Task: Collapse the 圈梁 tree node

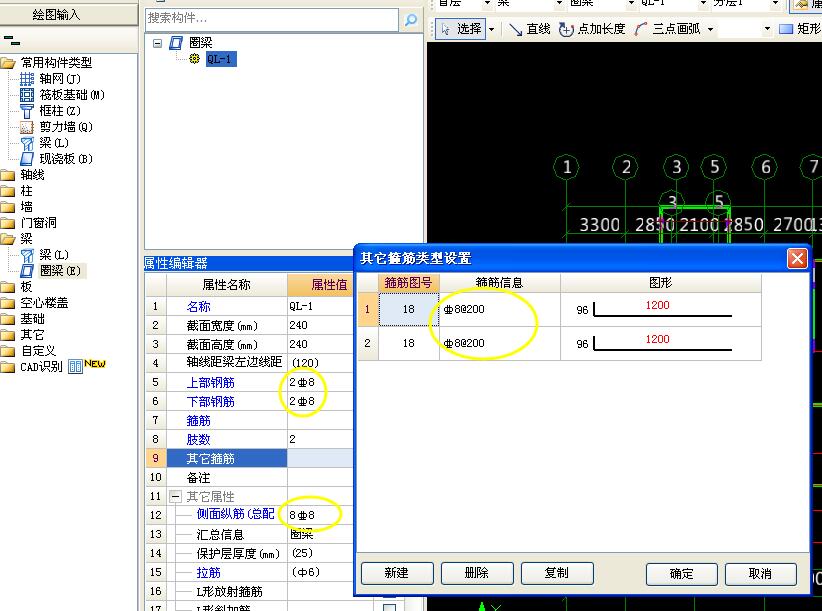Action: pyautogui.click(x=157, y=43)
